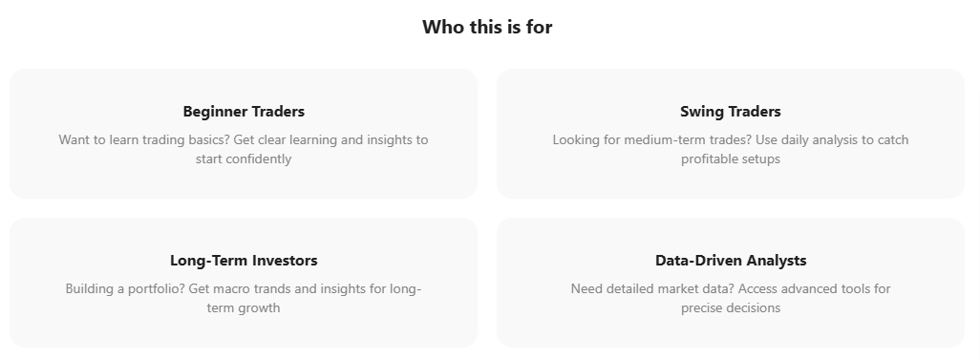The width and height of the screenshot is (980, 360).
Task: Select the Long-Term Investors card title
Action: 244,260
